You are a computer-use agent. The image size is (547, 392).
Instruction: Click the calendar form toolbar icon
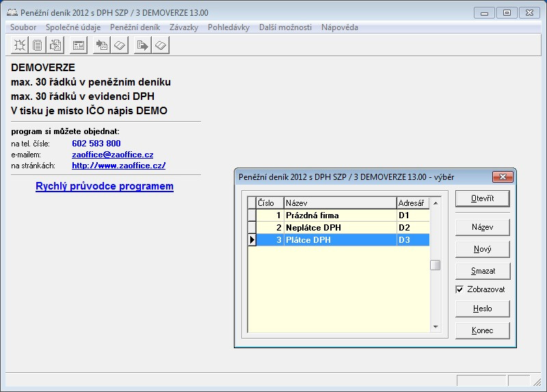point(79,45)
